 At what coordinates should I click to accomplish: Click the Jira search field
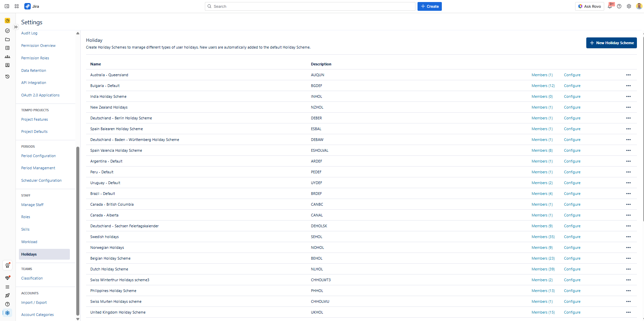point(310,6)
